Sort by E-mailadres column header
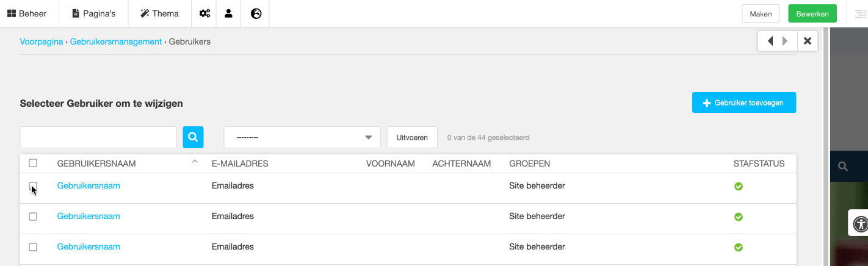 point(240,164)
